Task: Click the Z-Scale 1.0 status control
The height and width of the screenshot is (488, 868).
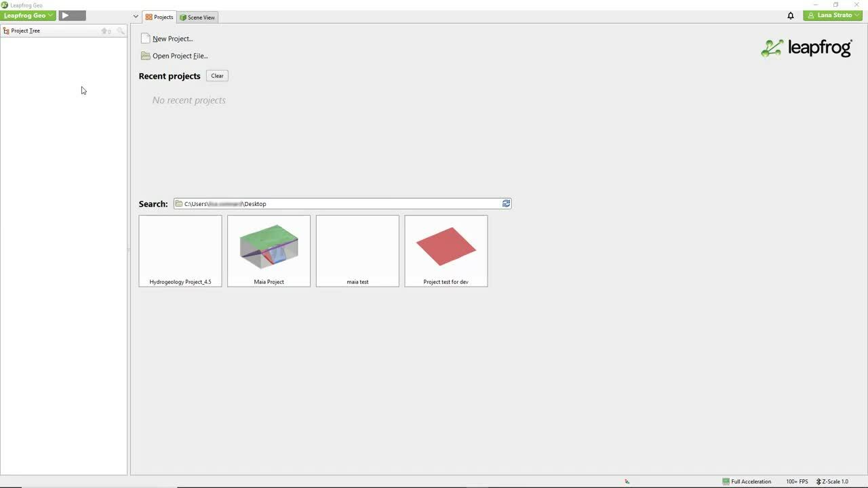Action: coord(832,481)
